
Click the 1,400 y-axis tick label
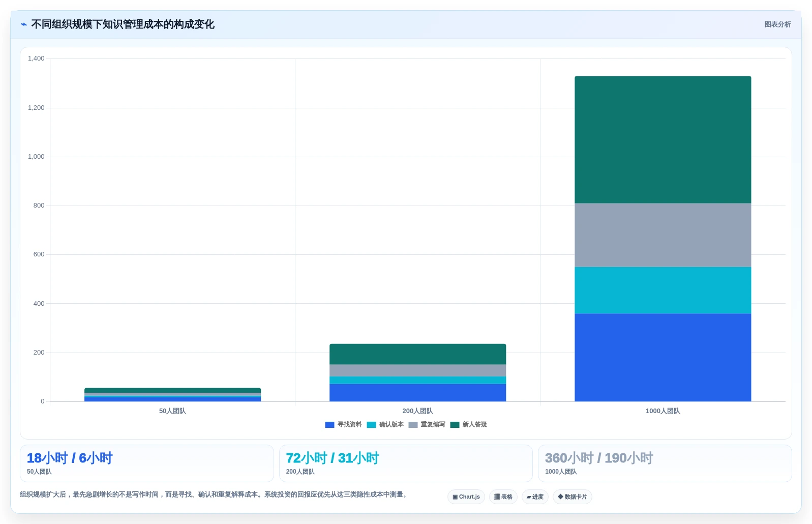point(36,59)
